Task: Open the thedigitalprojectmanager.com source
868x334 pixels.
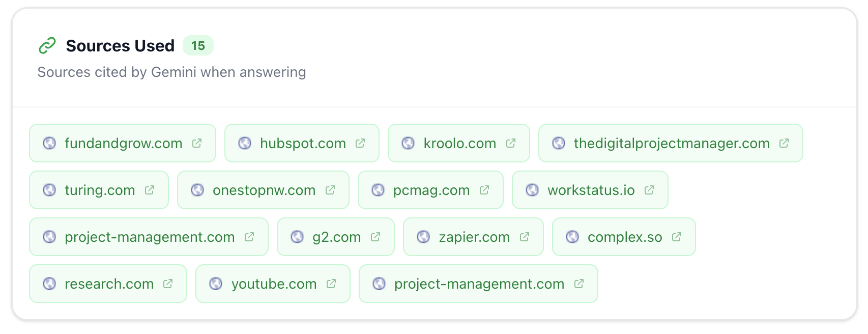Action: pos(672,143)
